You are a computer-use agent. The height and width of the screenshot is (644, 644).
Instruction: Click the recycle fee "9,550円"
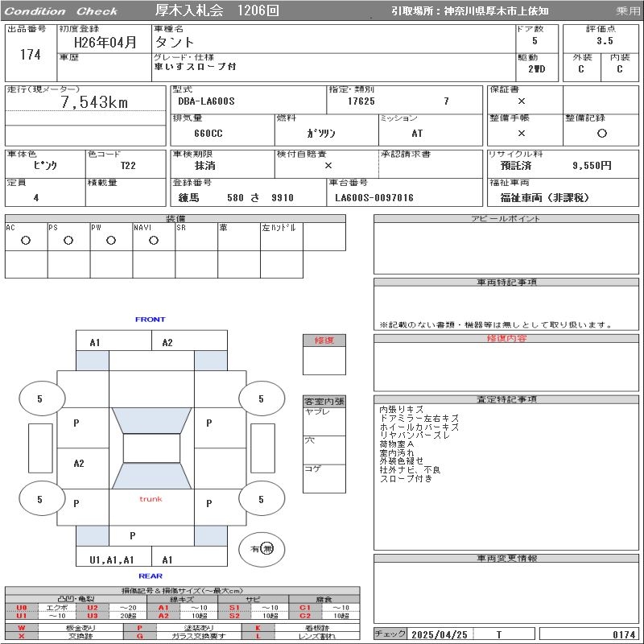(592, 166)
